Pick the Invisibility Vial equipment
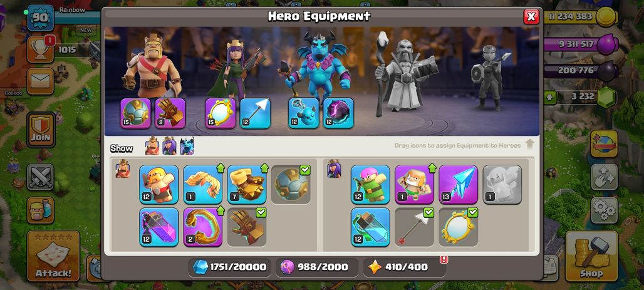This screenshot has width=644, height=290. (x=370, y=227)
